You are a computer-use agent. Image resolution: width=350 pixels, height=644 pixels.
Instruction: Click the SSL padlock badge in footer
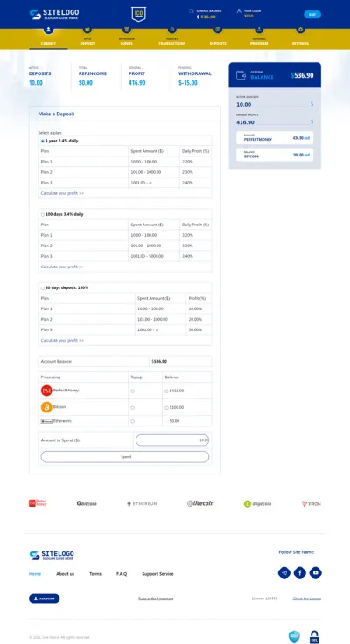click(x=314, y=637)
